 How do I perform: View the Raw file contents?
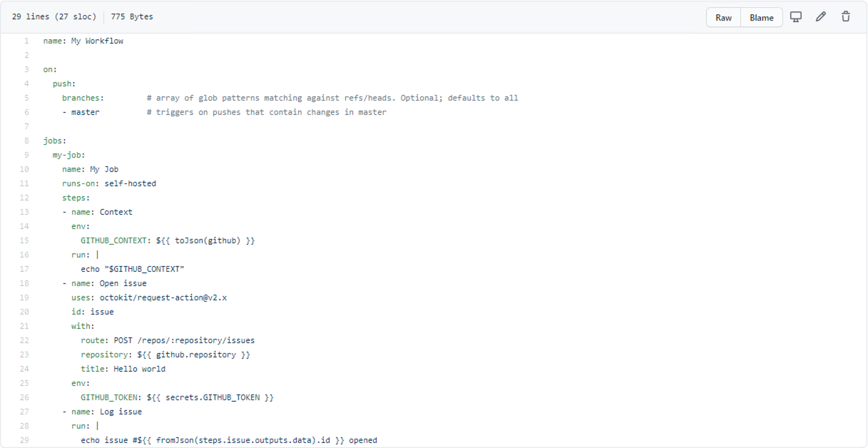point(723,16)
